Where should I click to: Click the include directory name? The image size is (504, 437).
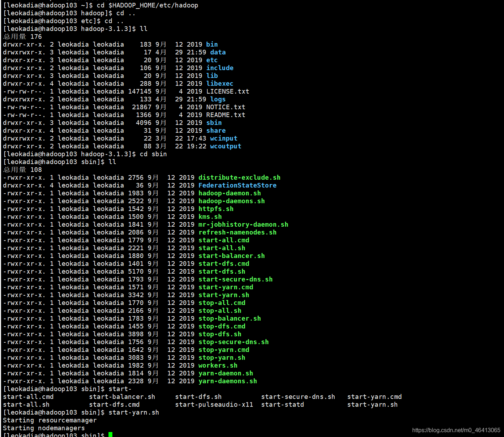[220, 68]
